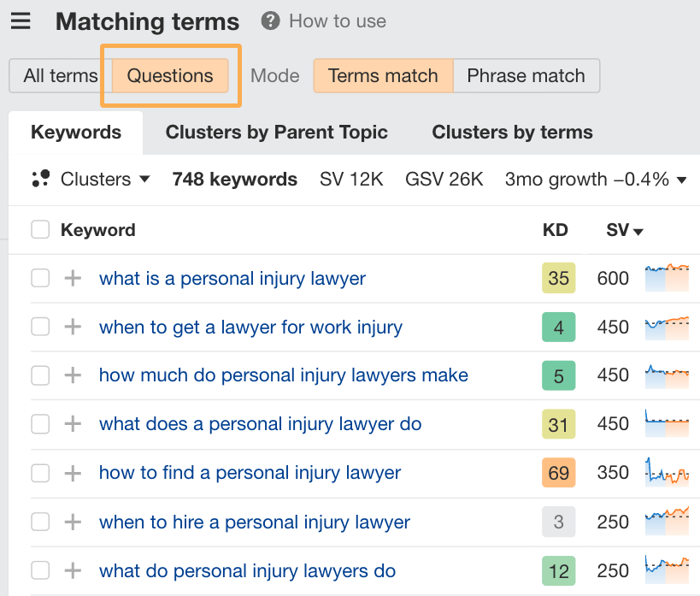Open the Clusters by terms tab

pyautogui.click(x=511, y=133)
